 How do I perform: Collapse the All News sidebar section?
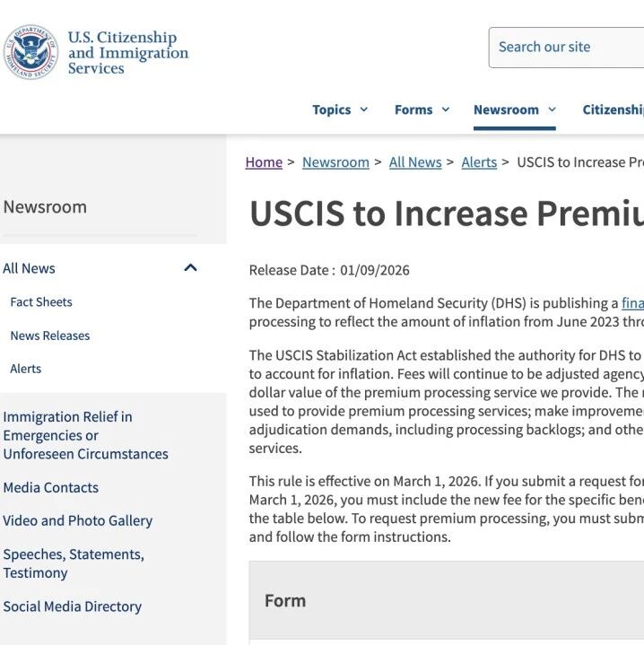(x=190, y=268)
